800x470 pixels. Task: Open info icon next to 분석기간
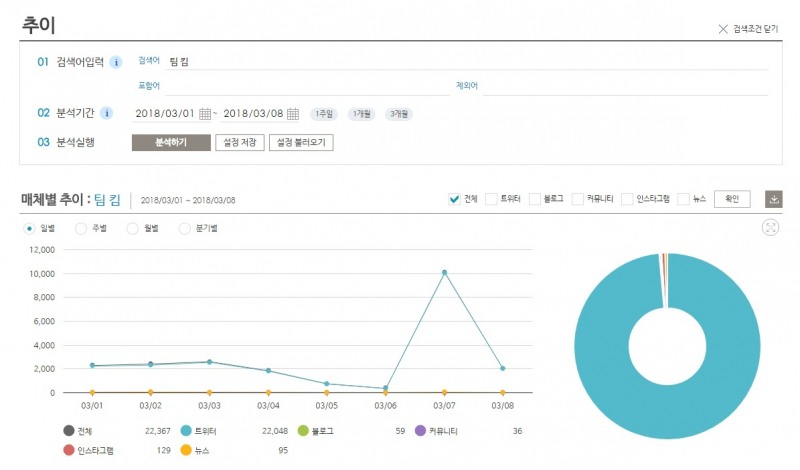tap(107, 113)
